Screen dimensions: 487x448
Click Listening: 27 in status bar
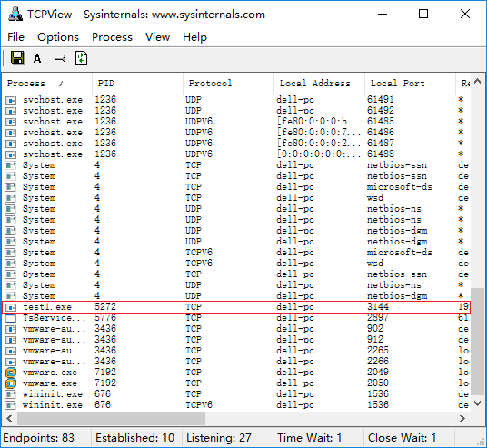(x=219, y=438)
